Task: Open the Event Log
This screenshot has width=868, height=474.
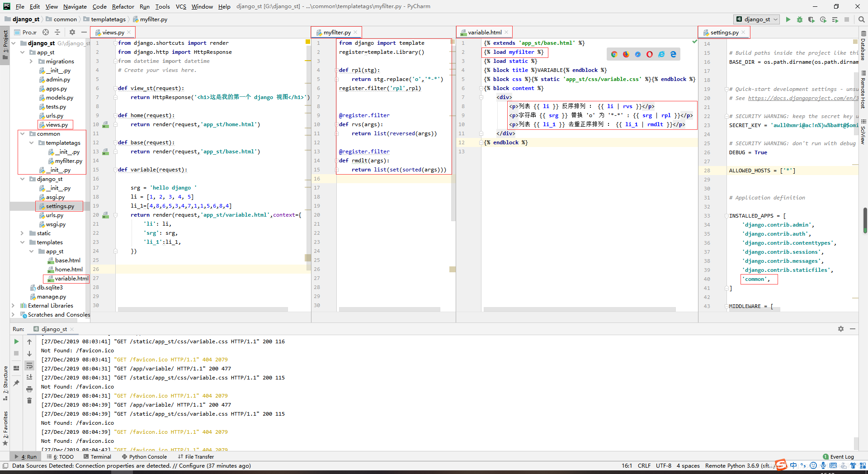Action: pyautogui.click(x=838, y=457)
